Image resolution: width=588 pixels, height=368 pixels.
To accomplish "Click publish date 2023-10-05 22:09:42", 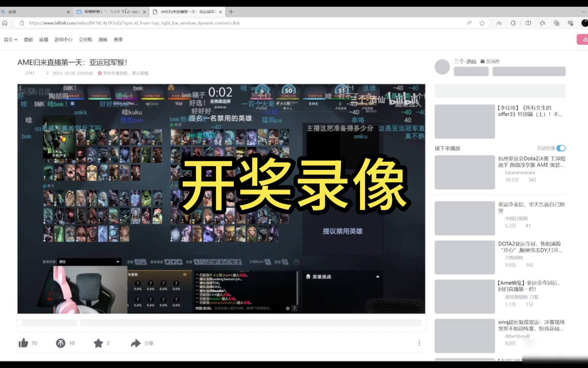I will tap(73, 73).
